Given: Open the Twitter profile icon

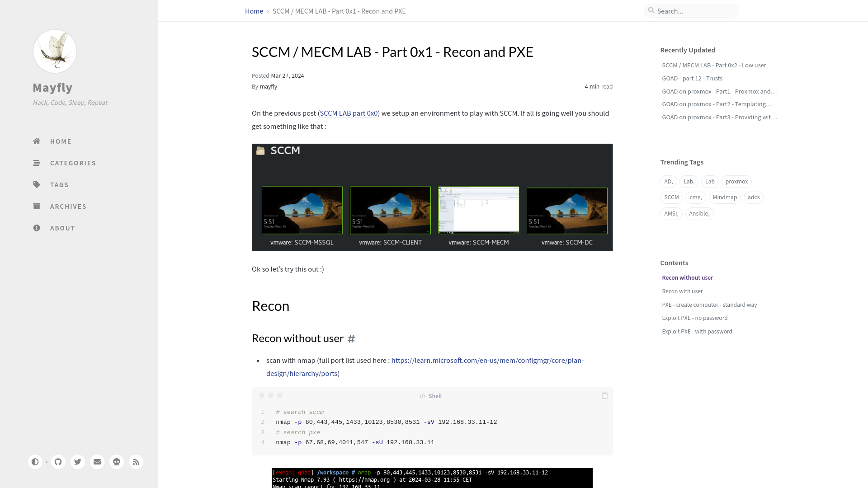Looking at the screenshot, I should click(78, 462).
